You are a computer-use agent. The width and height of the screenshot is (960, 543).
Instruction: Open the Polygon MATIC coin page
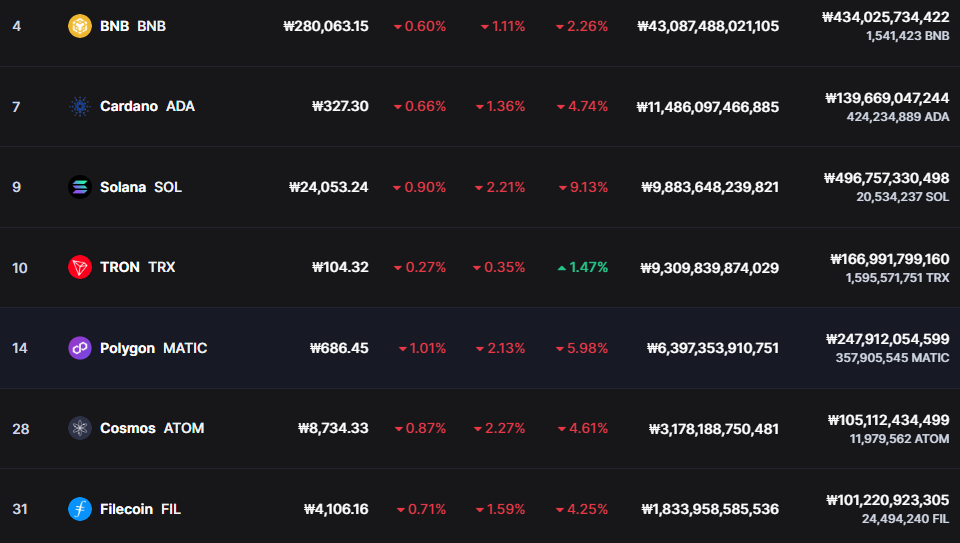(x=153, y=348)
